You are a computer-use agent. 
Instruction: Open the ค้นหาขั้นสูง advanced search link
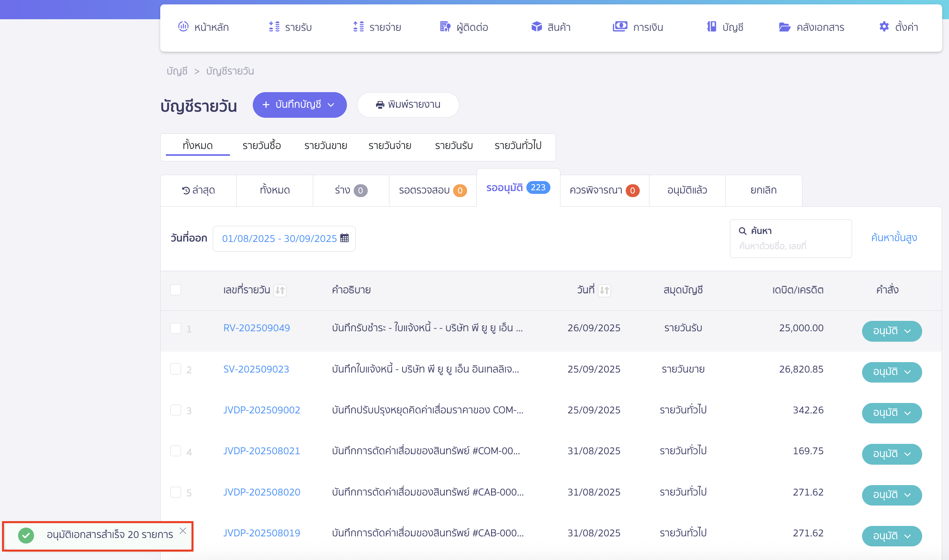pos(894,238)
